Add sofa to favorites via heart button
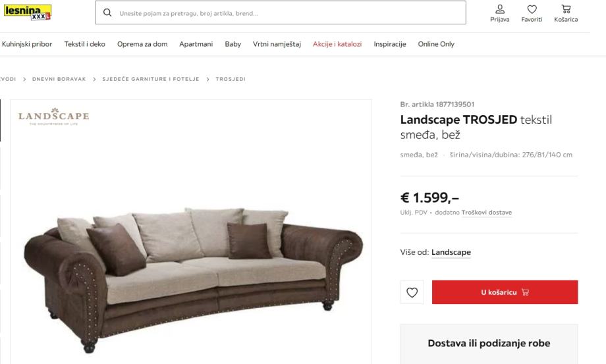This screenshot has height=364, width=606. (412, 292)
